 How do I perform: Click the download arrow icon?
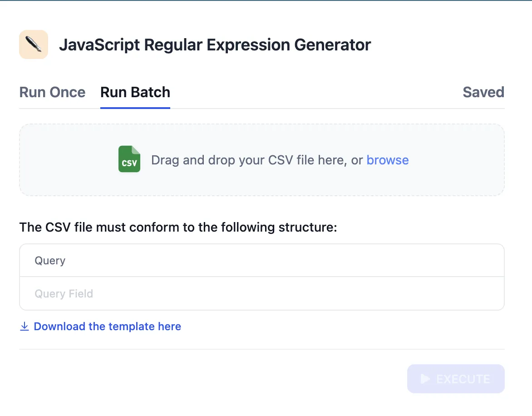[x=25, y=327]
